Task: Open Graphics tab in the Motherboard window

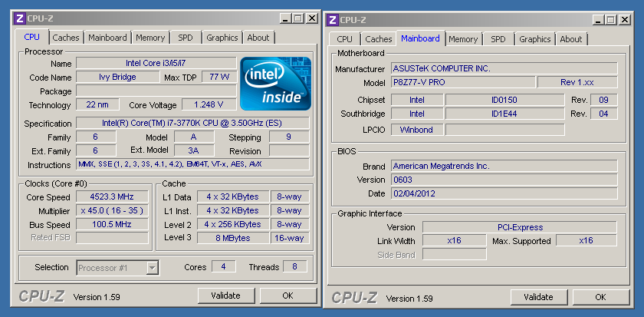Action: tap(534, 39)
